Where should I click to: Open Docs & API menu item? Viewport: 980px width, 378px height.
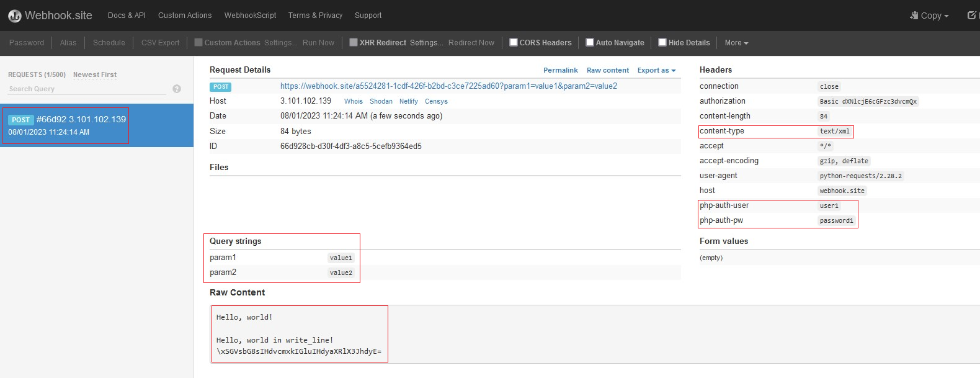pos(127,16)
